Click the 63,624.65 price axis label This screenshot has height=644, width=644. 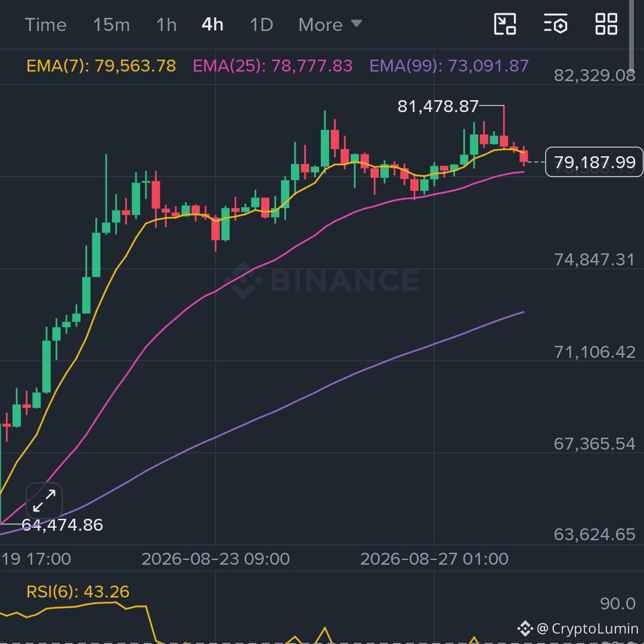(595, 534)
